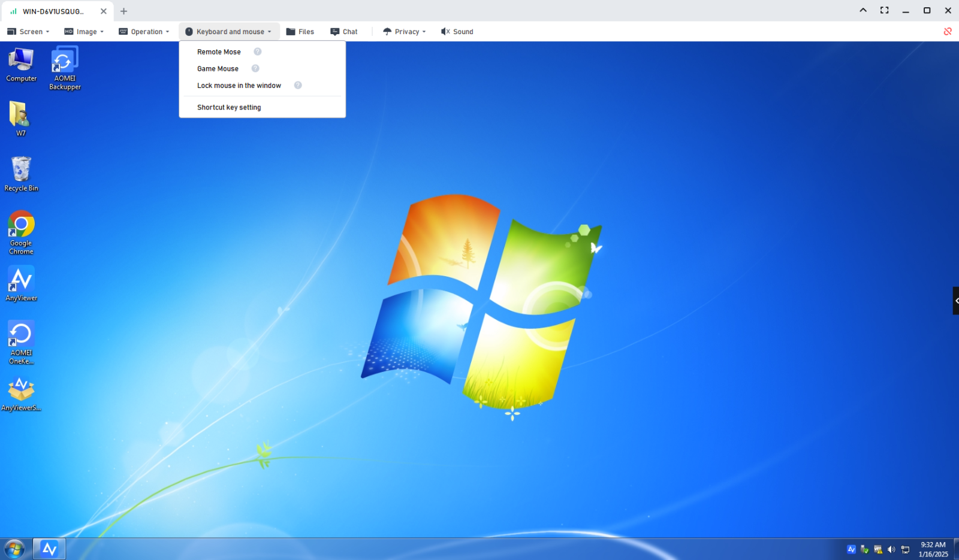
Task: Open the Operation menu
Action: [x=144, y=32]
